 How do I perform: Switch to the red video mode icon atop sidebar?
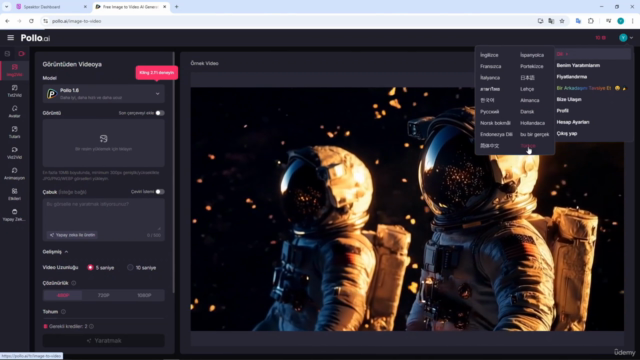click(21, 53)
